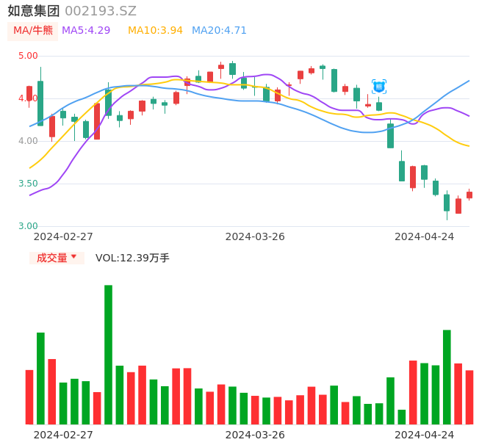The height and width of the screenshot is (445, 504).
Task: Click the first red volume bar on the left
Action: [29, 397]
